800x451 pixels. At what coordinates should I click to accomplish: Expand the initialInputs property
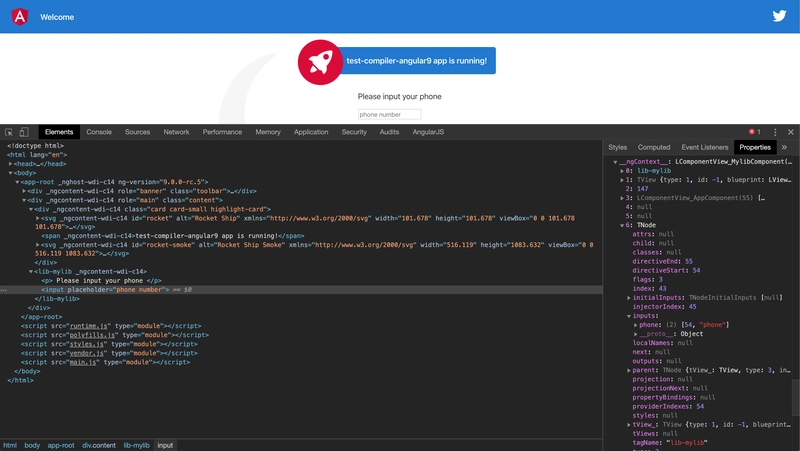pyautogui.click(x=629, y=298)
